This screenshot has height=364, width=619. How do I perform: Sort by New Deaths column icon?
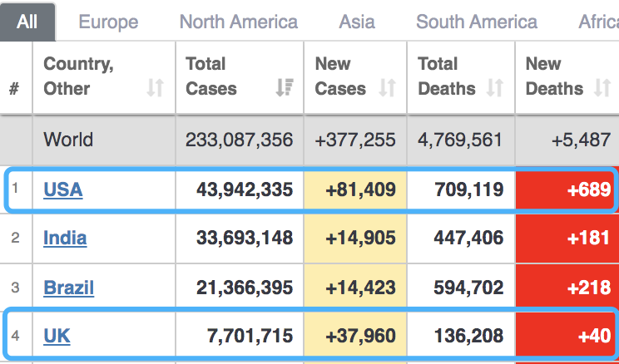click(603, 88)
